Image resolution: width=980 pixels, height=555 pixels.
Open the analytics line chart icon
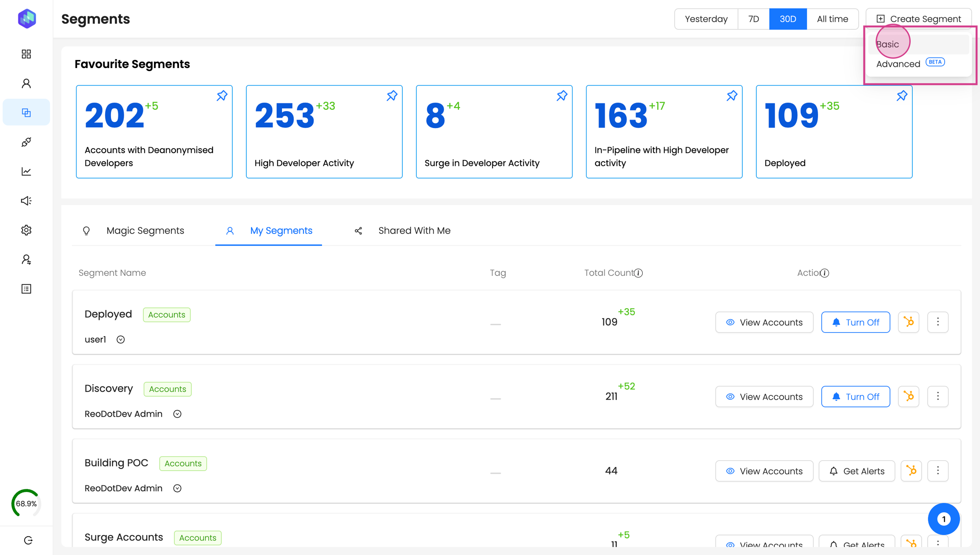pos(26,172)
